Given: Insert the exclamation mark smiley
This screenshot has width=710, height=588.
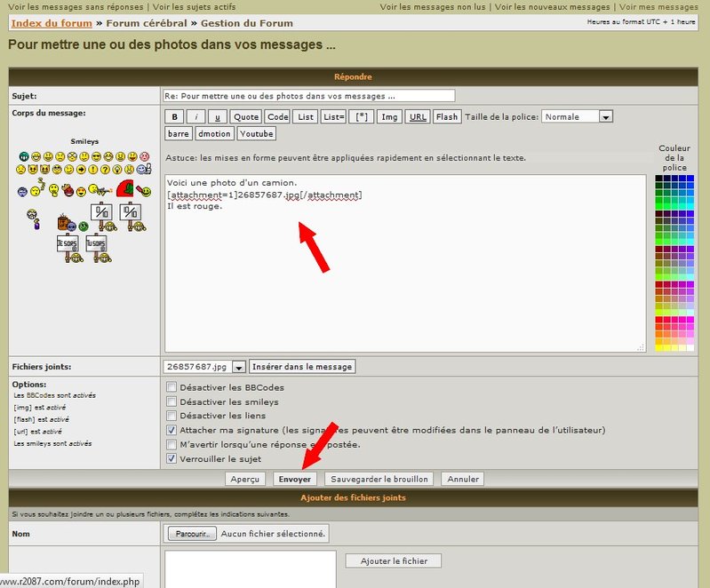Looking at the screenshot, I should (95, 169).
